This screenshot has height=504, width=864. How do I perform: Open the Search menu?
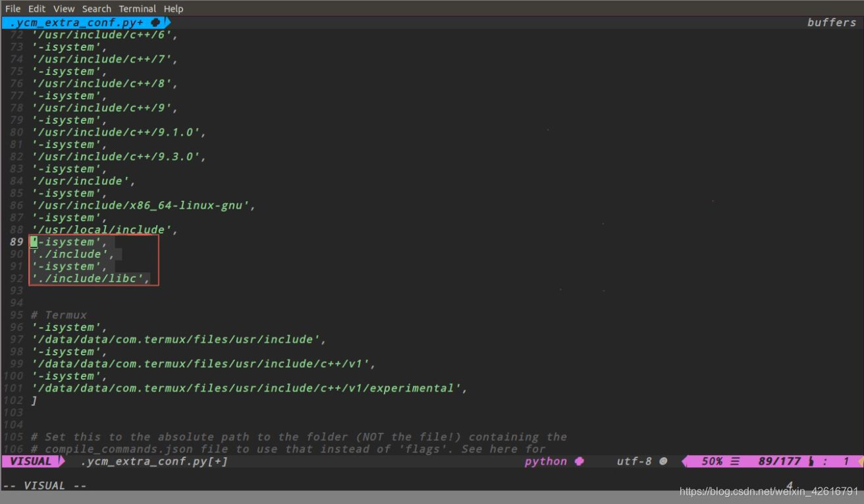click(x=97, y=9)
